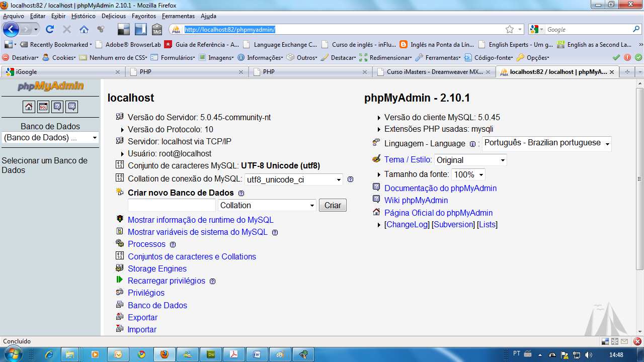Bookmark page with the star icon
644x362 pixels.
510,29
